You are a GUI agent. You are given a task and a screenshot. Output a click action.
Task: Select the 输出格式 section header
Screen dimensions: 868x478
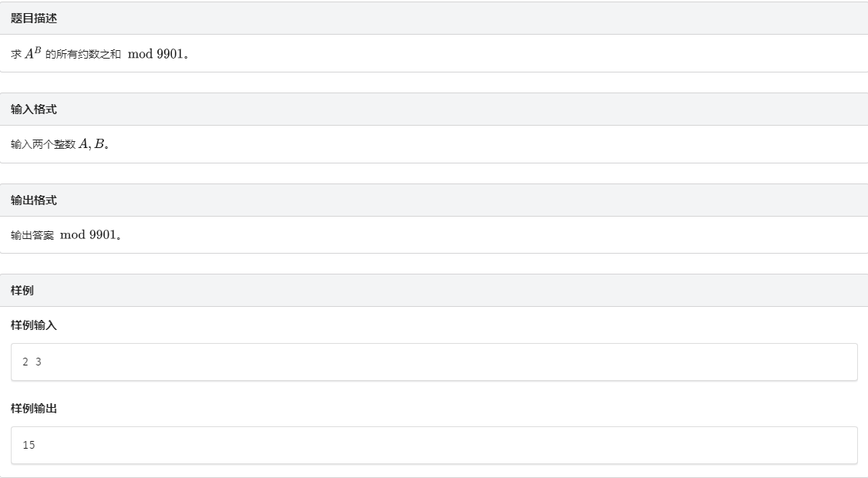(34, 200)
